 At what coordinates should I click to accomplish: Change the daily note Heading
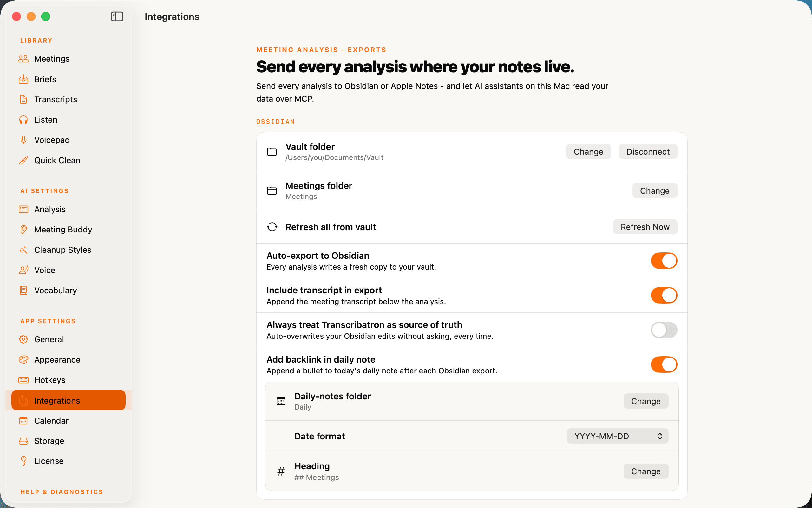[645, 471]
